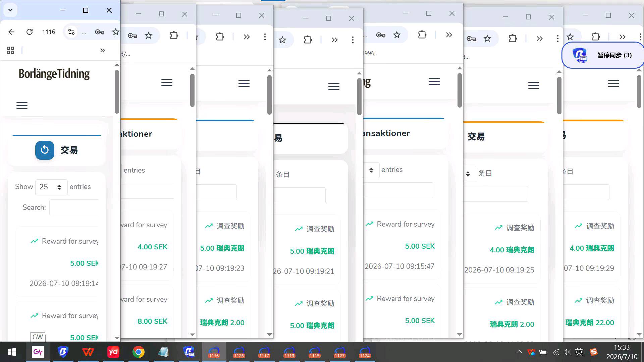Screen dimensions: 644x362
Task: Open the hamburger menu in the fifth window
Action: pyautogui.click(x=434, y=82)
